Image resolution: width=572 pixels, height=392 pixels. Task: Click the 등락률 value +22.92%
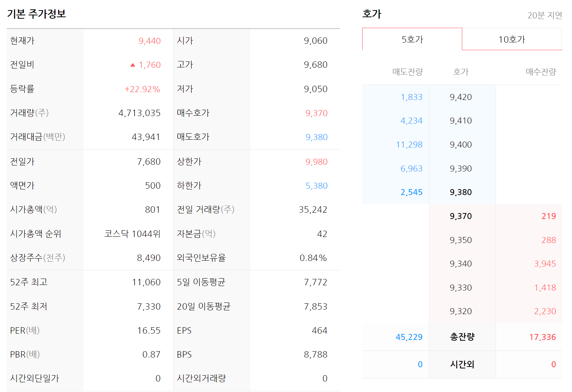point(142,89)
